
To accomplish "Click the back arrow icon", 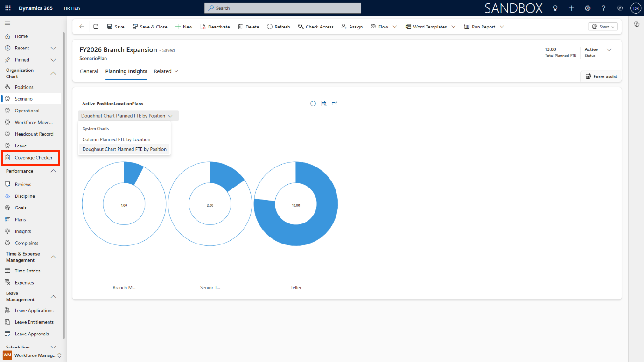I will click(x=82, y=27).
